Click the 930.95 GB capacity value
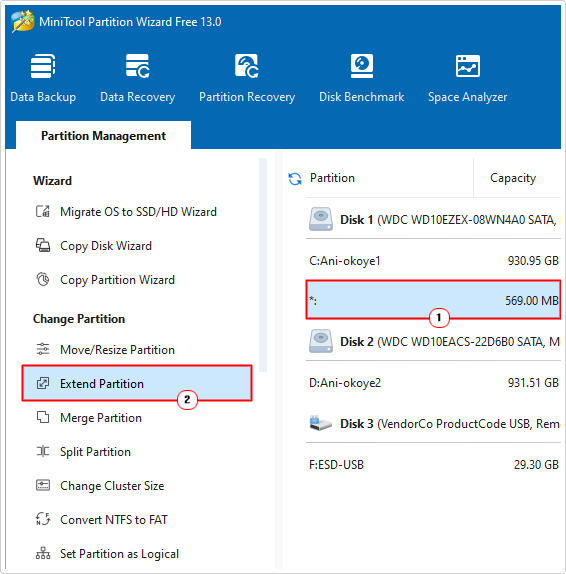The height and width of the screenshot is (574, 566). [x=533, y=261]
